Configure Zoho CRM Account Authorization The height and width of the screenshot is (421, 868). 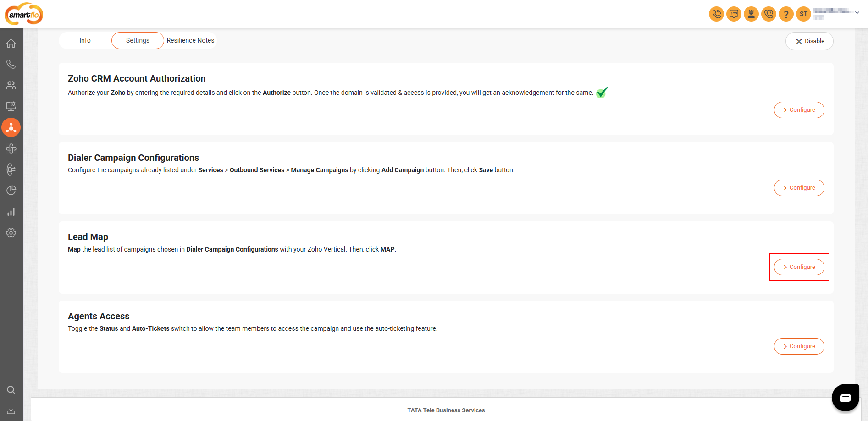pyautogui.click(x=799, y=110)
